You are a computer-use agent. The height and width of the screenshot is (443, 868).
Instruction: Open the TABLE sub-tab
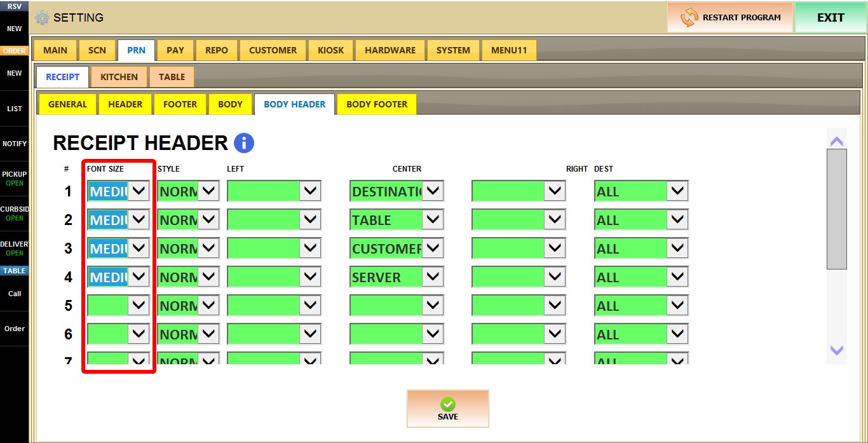[x=172, y=77]
